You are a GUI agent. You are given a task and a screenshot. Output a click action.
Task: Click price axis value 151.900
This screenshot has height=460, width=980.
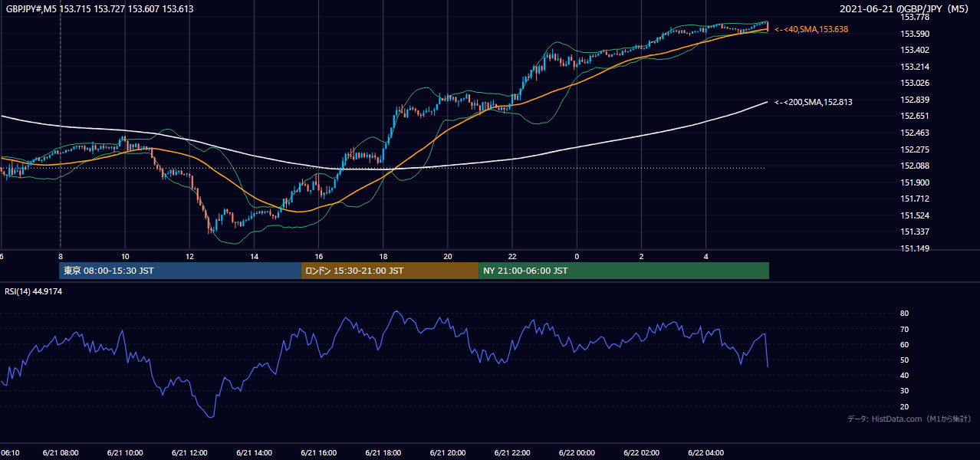tap(914, 182)
